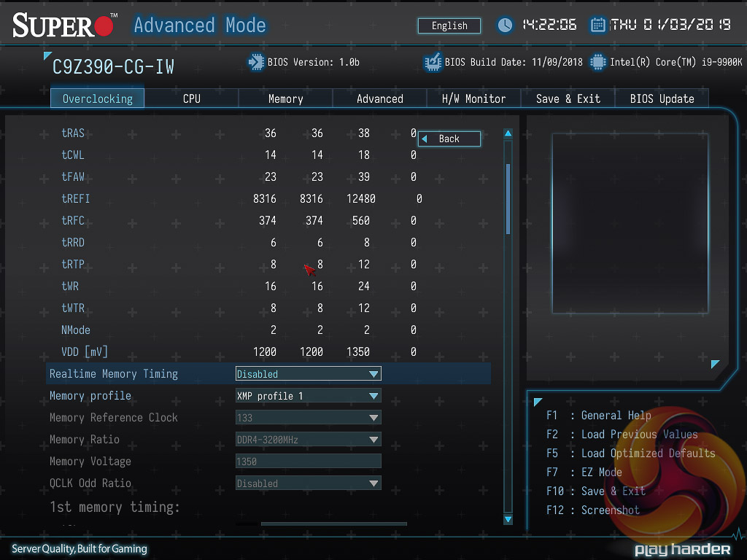
Task: Click the C9Z390-CG-IW board name
Action: 113,67
